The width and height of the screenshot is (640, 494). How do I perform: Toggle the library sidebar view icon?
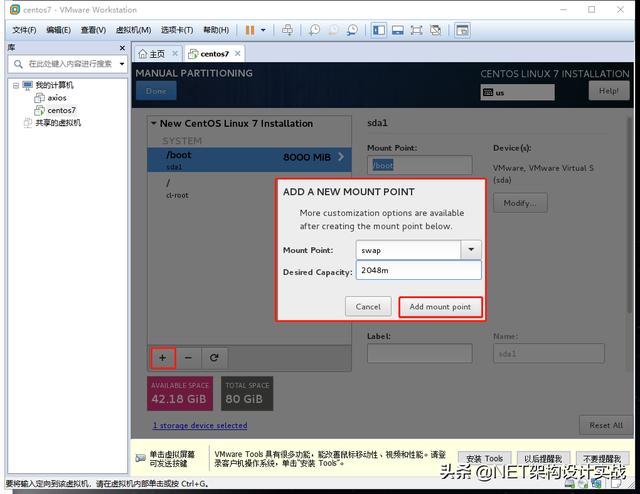[x=379, y=30]
